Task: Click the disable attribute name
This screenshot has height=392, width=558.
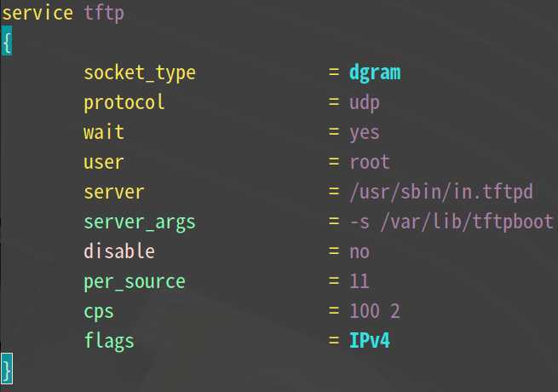Action: coord(119,251)
